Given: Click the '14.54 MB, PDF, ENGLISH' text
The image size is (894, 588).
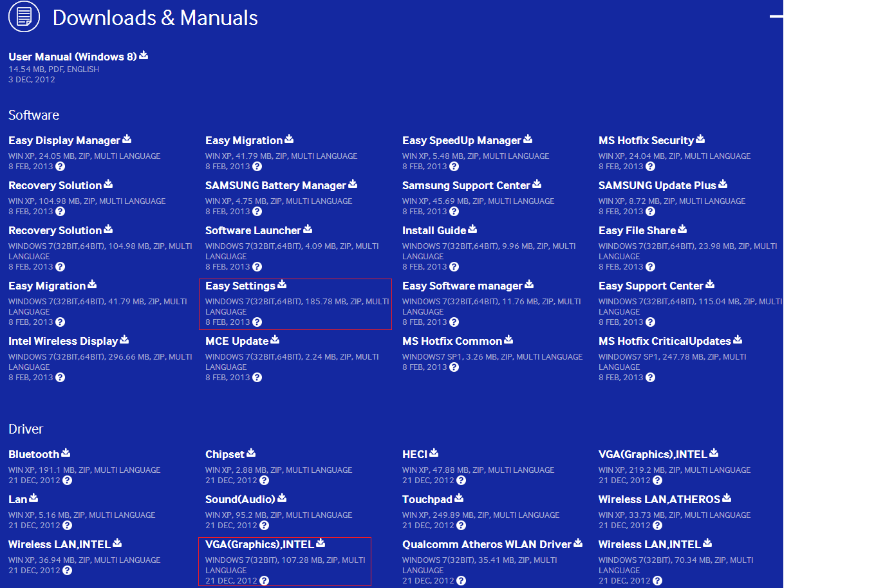Looking at the screenshot, I should pyautogui.click(x=53, y=69).
